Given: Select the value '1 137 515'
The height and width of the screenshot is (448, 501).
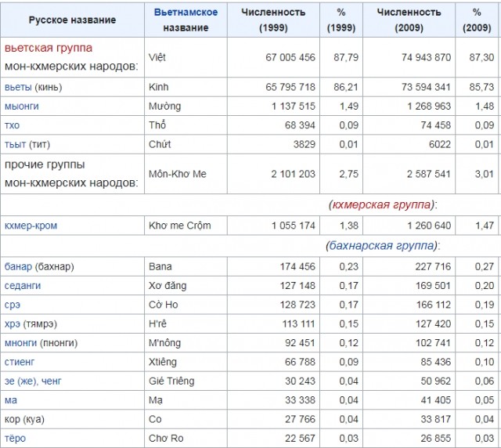Looking at the screenshot, I should pos(294,107).
